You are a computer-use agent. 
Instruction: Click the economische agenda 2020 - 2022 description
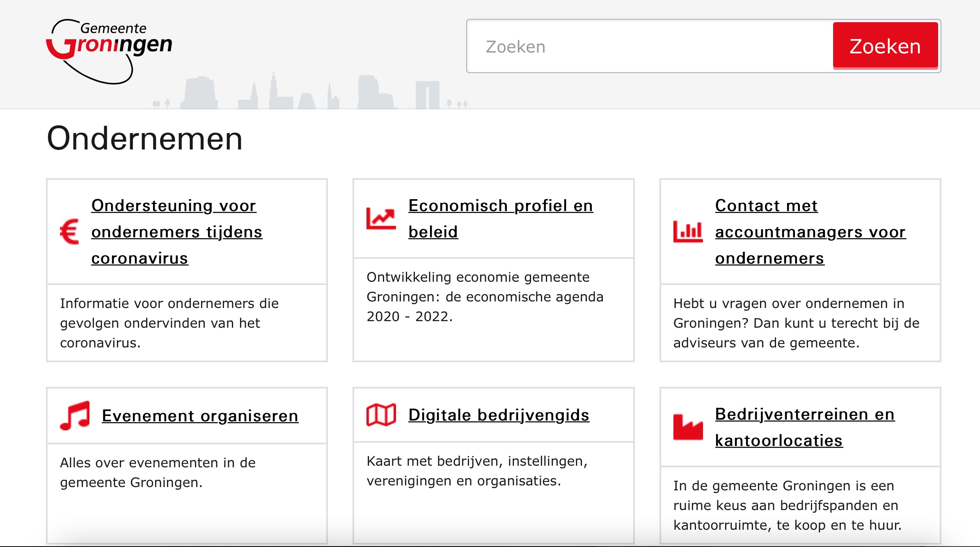click(485, 296)
